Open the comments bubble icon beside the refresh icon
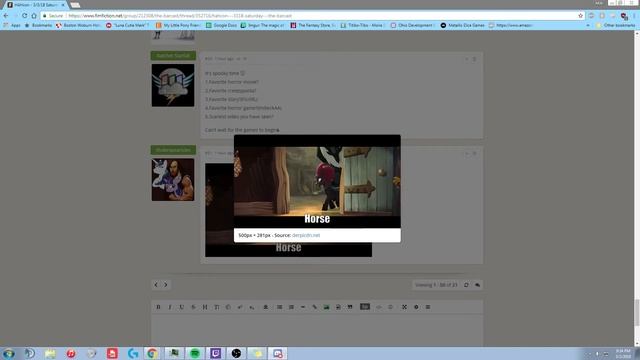Viewport: 640px width, 360px height. (478, 285)
